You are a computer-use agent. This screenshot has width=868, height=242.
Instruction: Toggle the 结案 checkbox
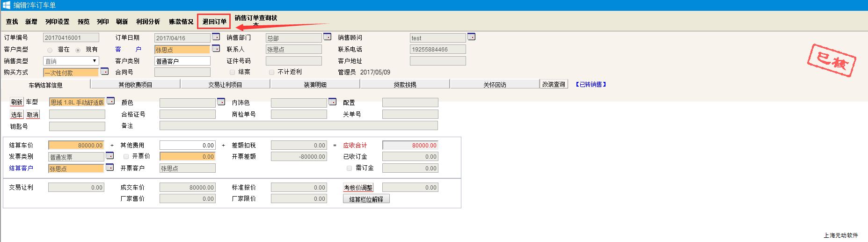[x=233, y=72]
